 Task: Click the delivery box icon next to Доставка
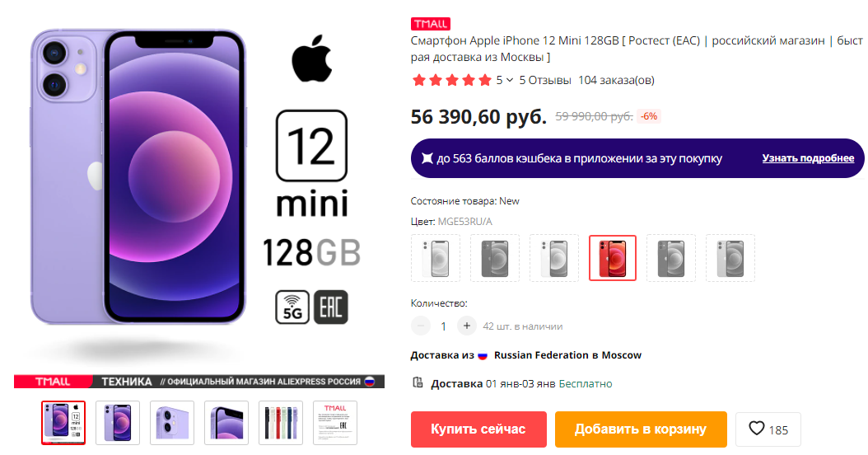point(418,382)
